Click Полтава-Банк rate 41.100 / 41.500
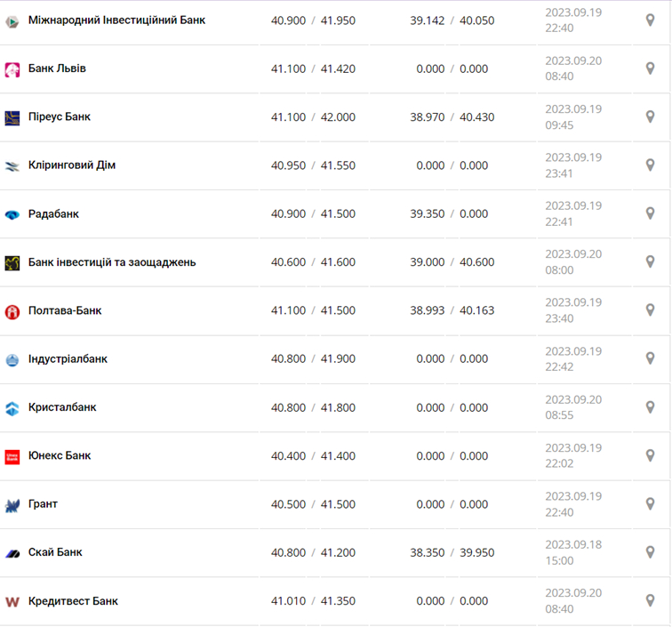 (x=313, y=310)
